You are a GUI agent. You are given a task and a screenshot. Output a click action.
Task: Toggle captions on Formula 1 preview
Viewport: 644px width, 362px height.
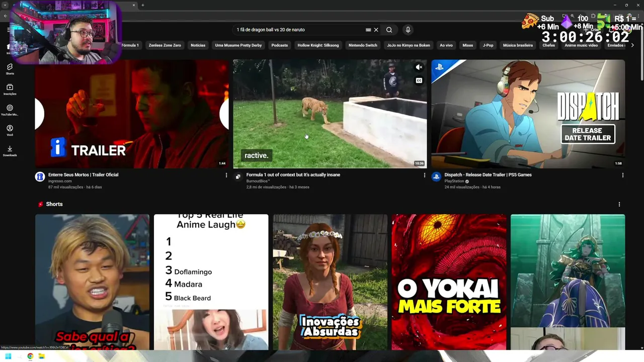click(419, 80)
